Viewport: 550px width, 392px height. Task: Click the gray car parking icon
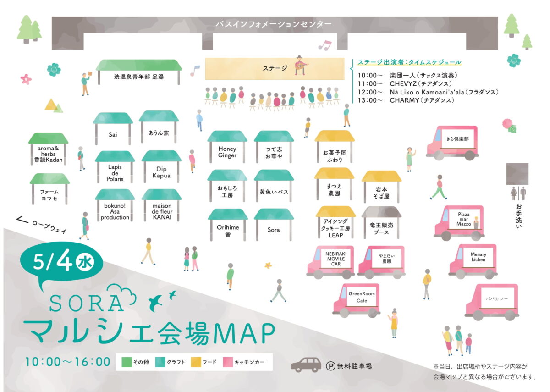306,364
